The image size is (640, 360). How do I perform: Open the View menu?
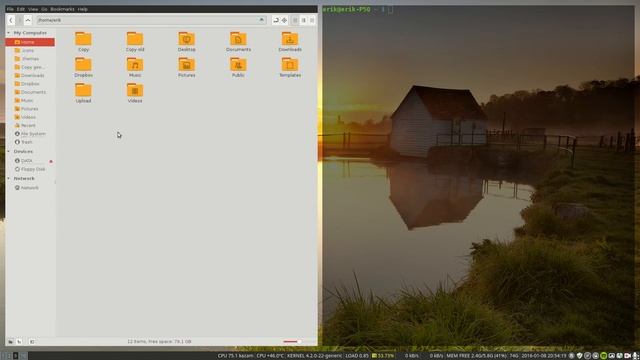point(33,9)
